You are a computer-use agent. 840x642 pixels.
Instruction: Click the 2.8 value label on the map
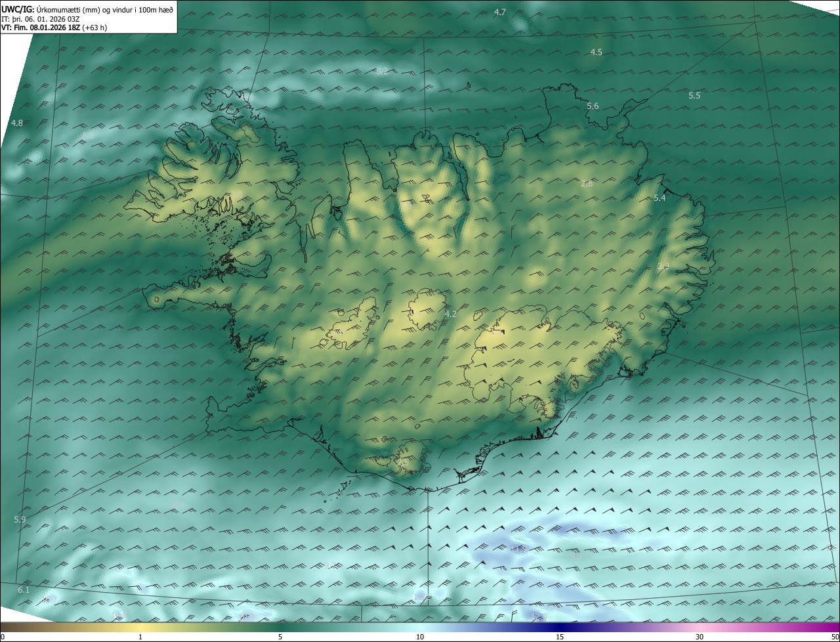587,183
